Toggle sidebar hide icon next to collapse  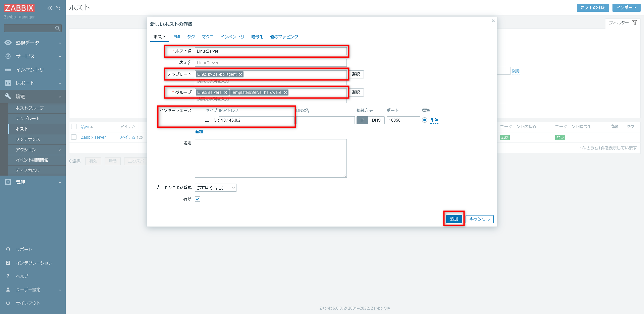(x=58, y=8)
